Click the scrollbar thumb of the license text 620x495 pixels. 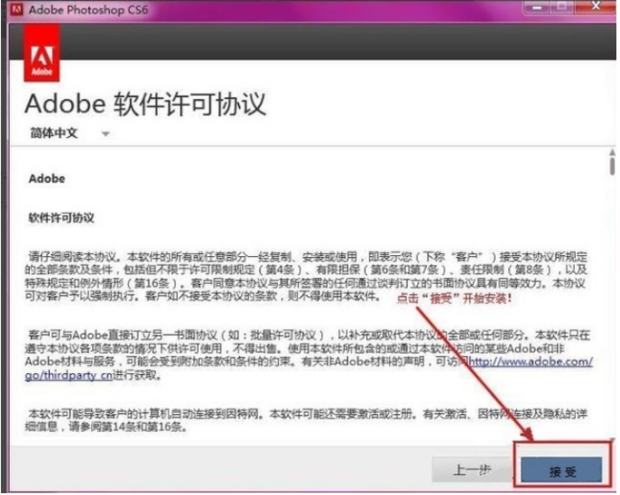(612, 166)
